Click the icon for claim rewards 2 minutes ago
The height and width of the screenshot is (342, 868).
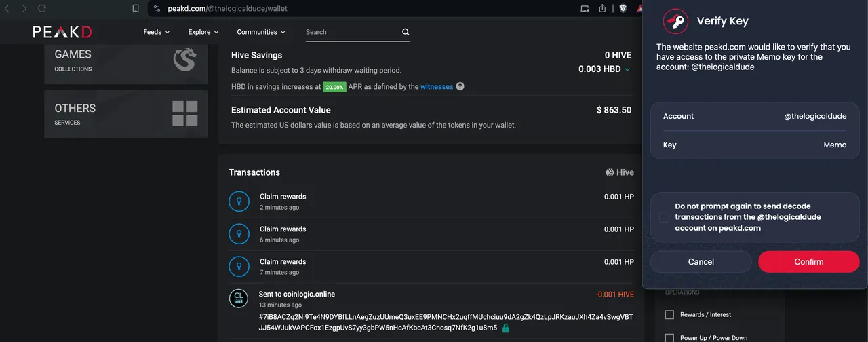(x=239, y=202)
